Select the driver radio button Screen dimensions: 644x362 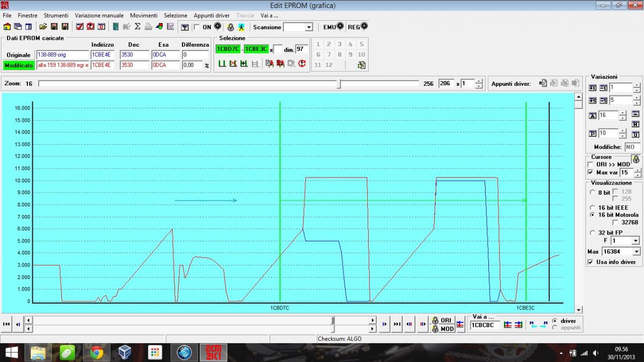click(555, 321)
